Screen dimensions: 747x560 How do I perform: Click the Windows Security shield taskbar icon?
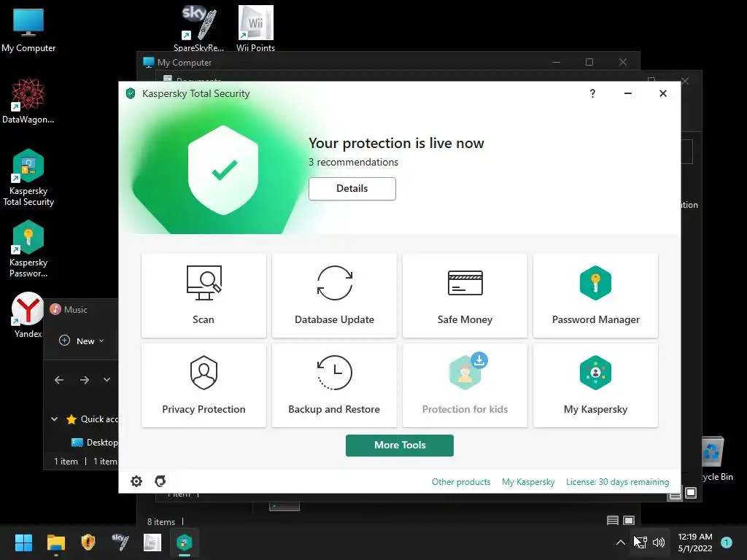point(88,542)
